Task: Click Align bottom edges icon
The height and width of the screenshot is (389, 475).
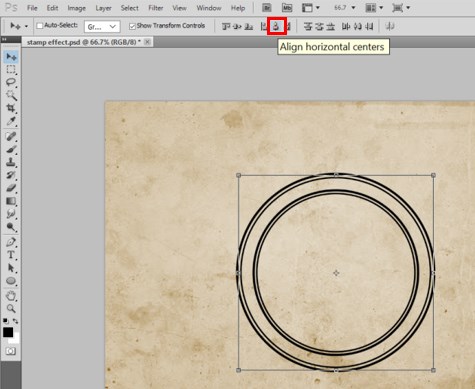Action: (249, 26)
